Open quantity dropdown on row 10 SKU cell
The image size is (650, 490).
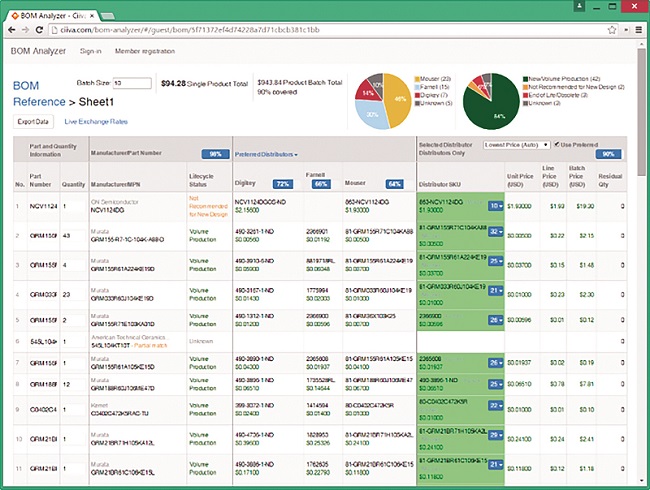tap(496, 435)
